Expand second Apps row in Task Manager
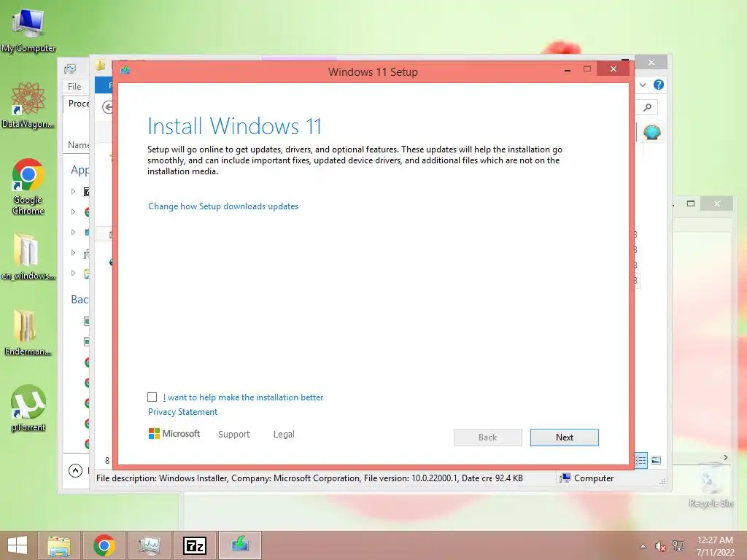Image resolution: width=747 pixels, height=560 pixels. (x=74, y=211)
